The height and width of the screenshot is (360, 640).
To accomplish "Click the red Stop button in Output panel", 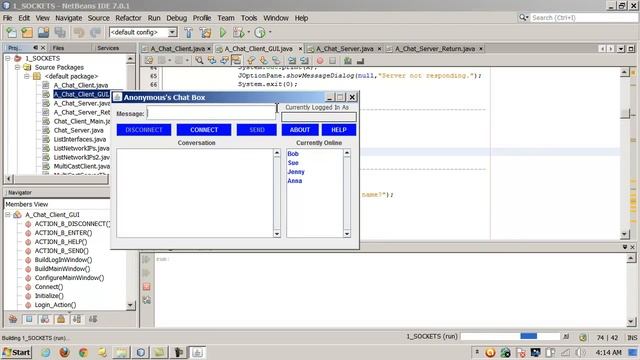I will point(147,287).
